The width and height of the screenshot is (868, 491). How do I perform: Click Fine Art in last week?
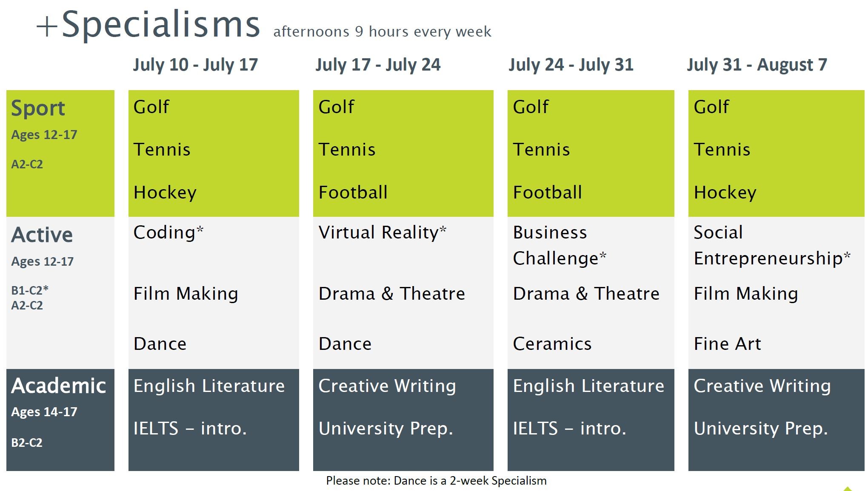click(x=727, y=343)
